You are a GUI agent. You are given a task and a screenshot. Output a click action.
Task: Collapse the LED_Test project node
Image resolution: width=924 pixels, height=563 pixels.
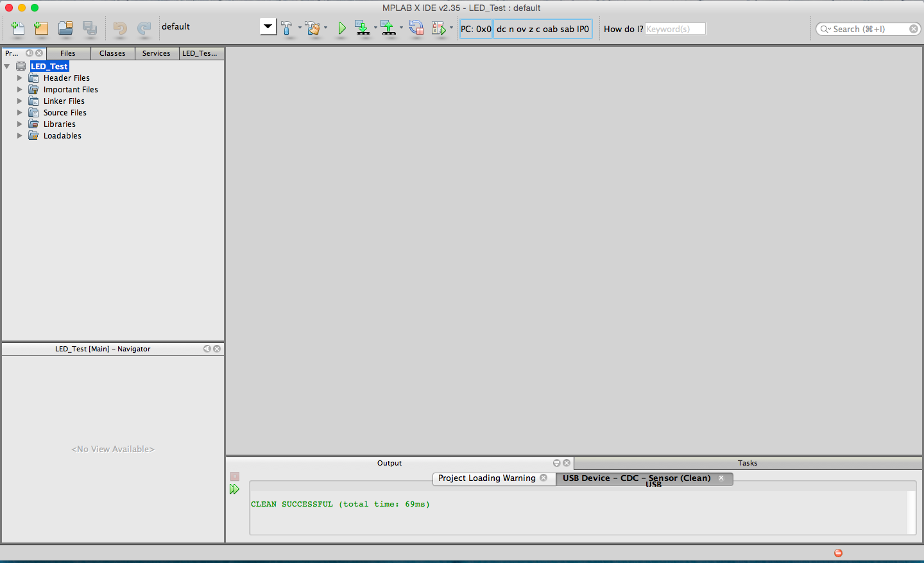pyautogui.click(x=7, y=67)
